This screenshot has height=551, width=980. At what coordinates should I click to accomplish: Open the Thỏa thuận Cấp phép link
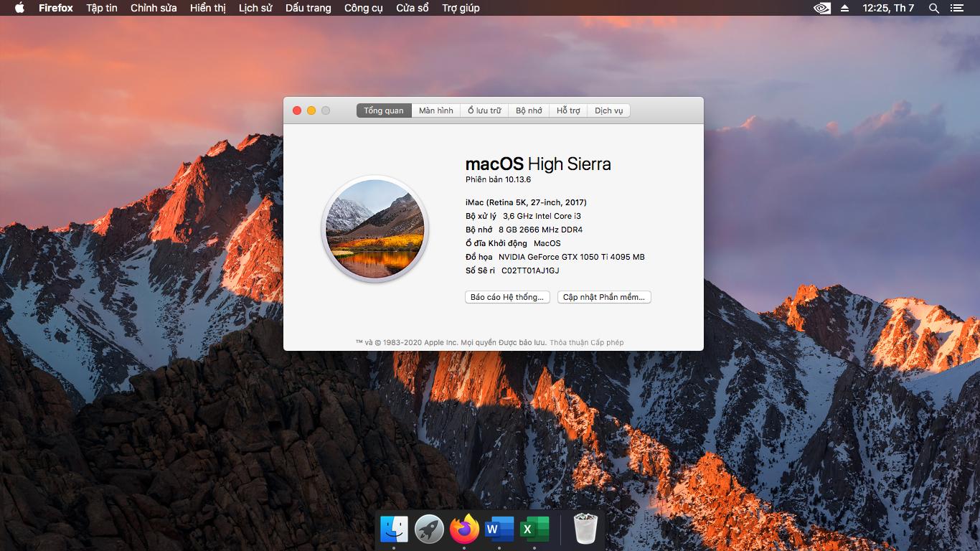coord(587,342)
